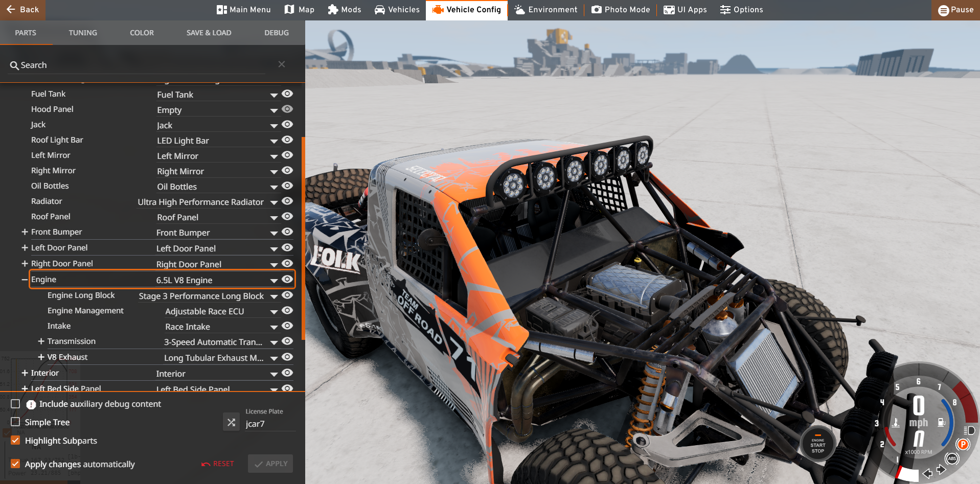
Task: Click the eye icon for Interior
Action: pos(287,373)
